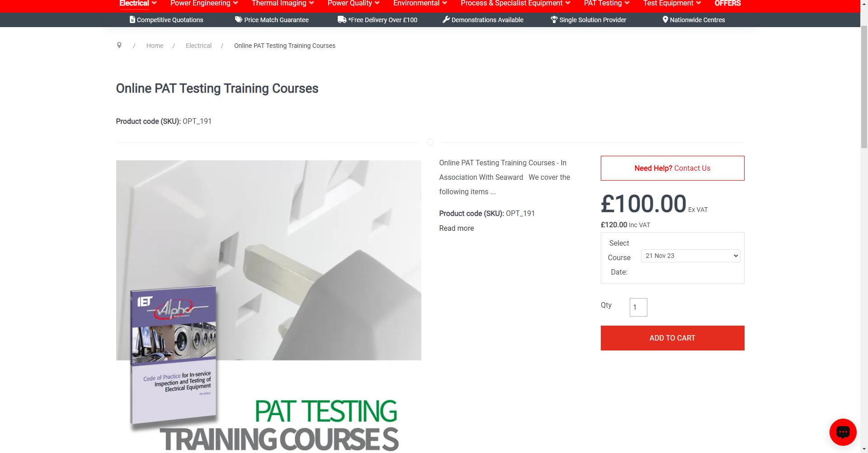
Task: Go to Electrical in breadcrumb
Action: tap(198, 46)
